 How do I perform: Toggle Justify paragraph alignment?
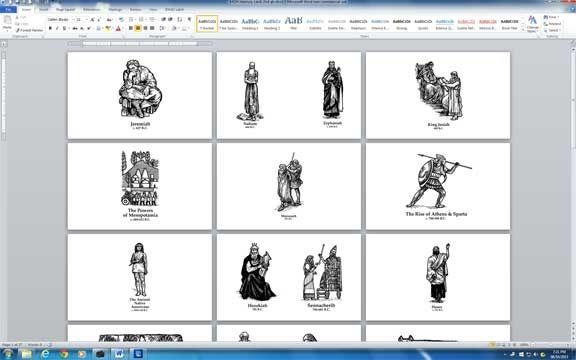(152, 28)
